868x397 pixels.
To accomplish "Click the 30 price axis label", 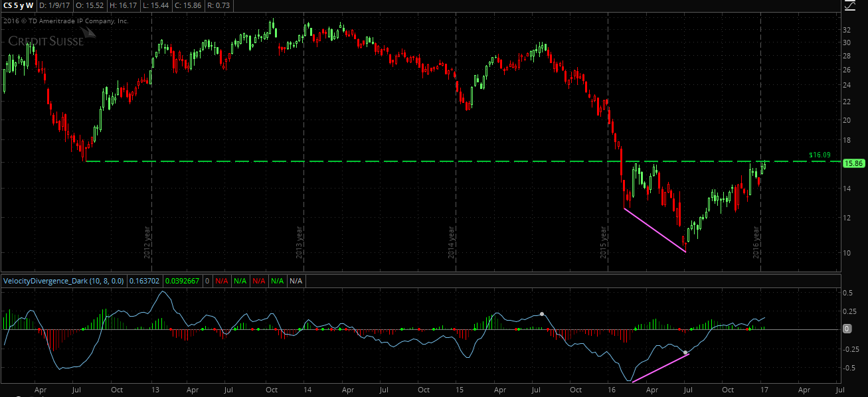I will click(847, 42).
